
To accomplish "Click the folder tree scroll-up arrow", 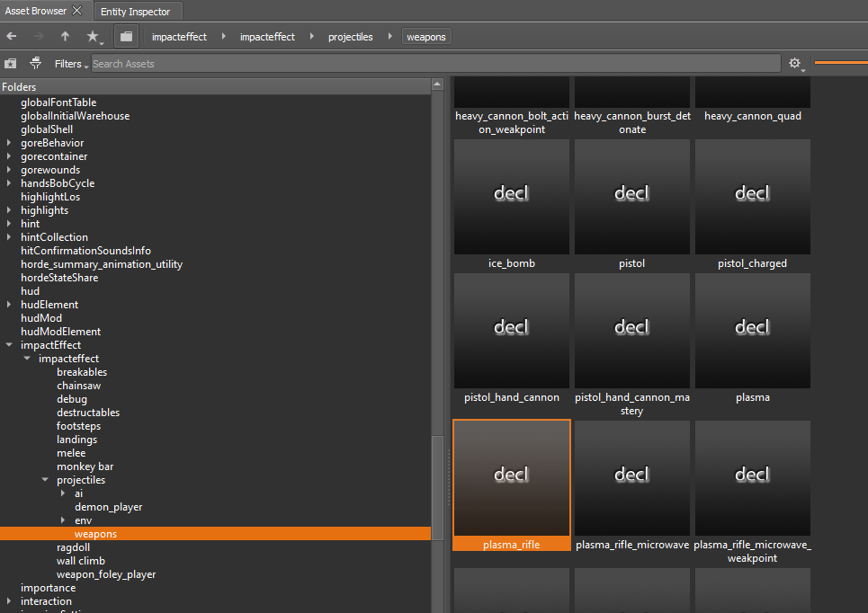I will tap(437, 84).
